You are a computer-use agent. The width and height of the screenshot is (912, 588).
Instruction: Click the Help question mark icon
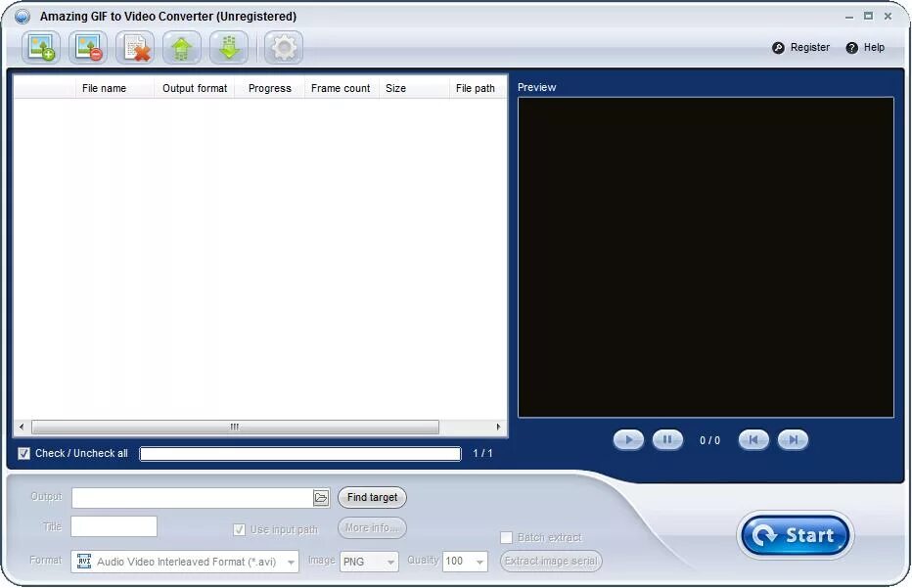click(851, 48)
